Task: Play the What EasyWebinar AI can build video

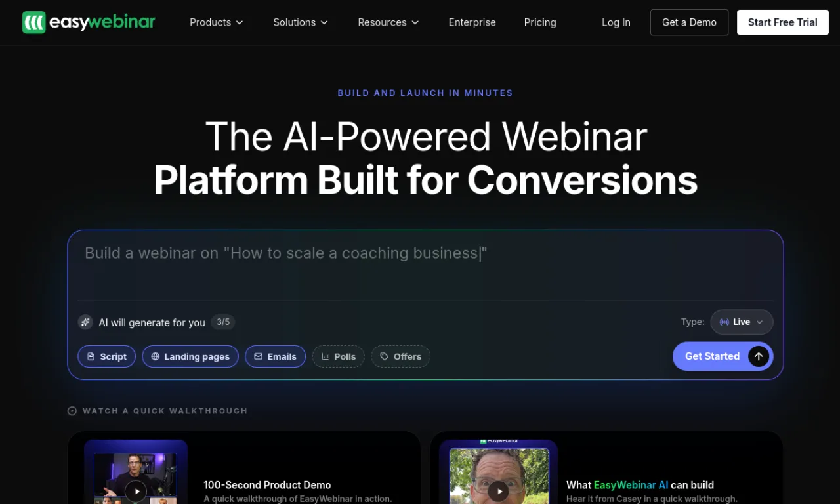Action: (x=498, y=490)
